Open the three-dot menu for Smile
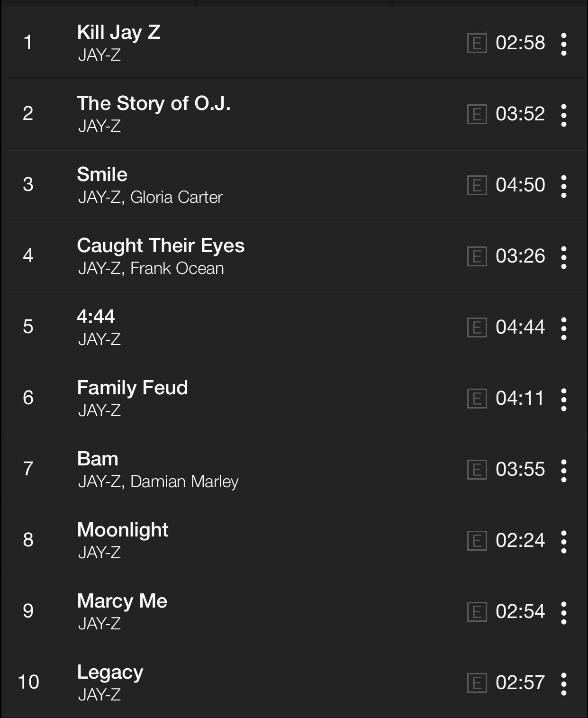 coord(563,186)
